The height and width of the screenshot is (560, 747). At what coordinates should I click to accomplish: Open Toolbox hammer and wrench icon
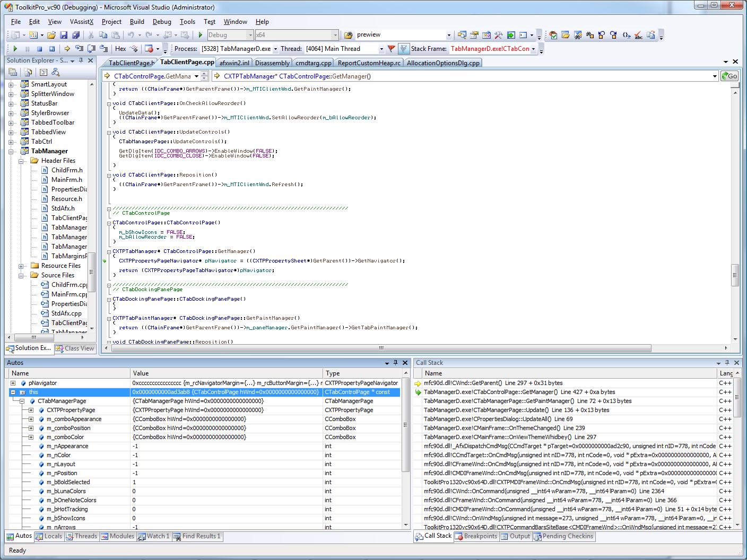tap(499, 35)
